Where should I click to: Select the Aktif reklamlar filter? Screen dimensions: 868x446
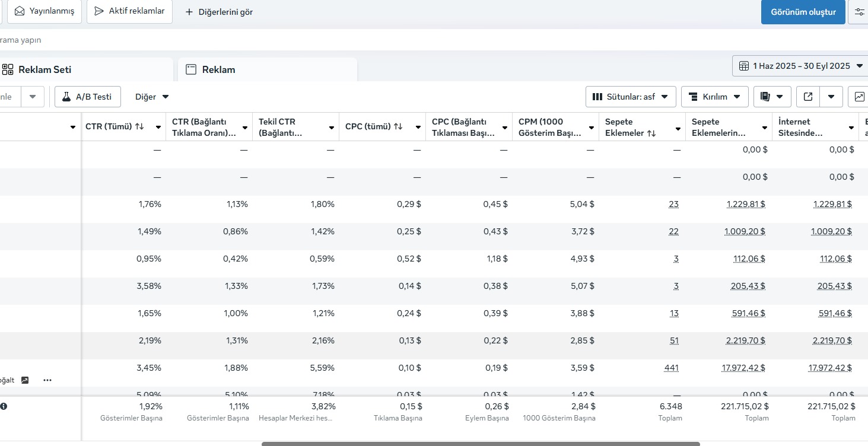[x=129, y=11]
